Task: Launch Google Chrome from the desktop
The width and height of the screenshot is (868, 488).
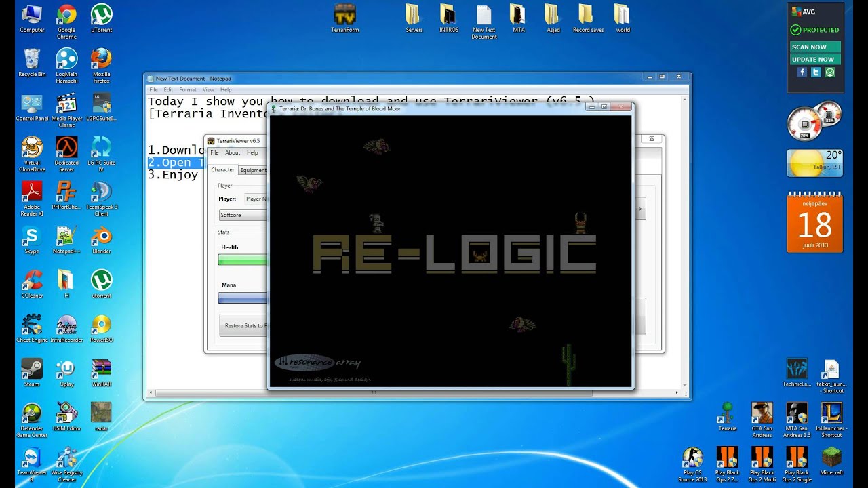Action: (66, 22)
